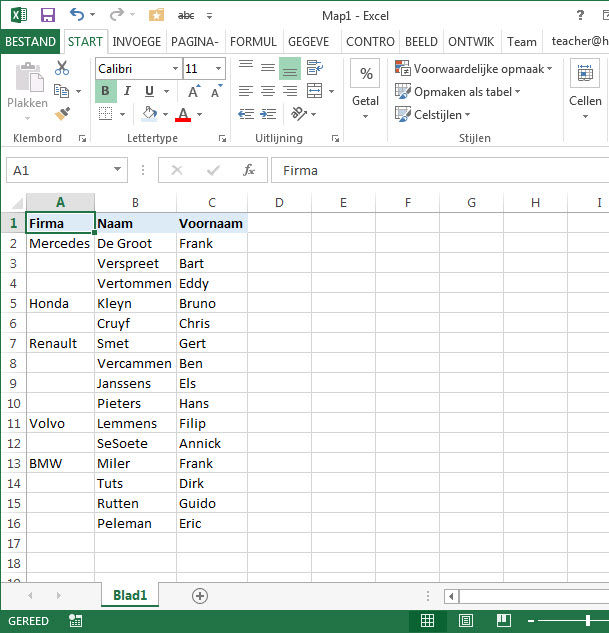Switch to the FORMULES ribbon tab

(253, 41)
